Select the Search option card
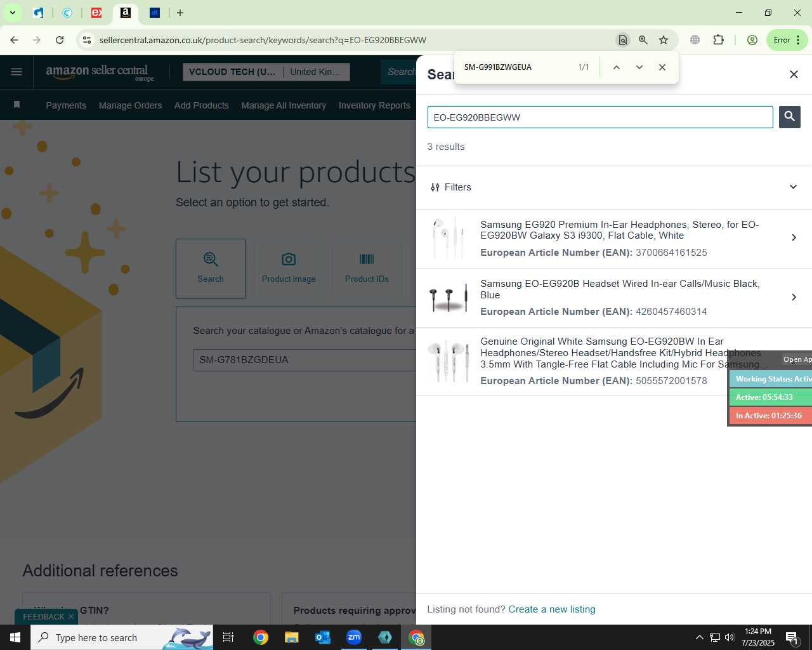Image resolution: width=812 pixels, height=650 pixels. (x=211, y=269)
